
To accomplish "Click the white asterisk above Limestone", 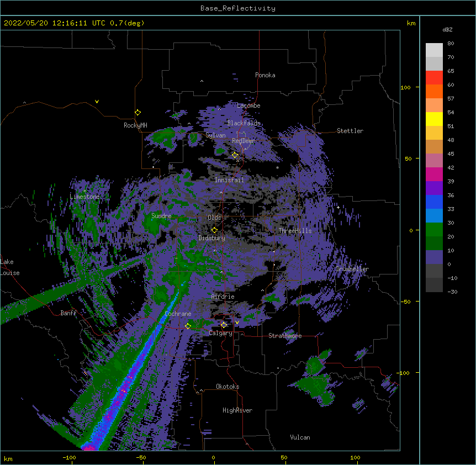I will click(84, 191).
